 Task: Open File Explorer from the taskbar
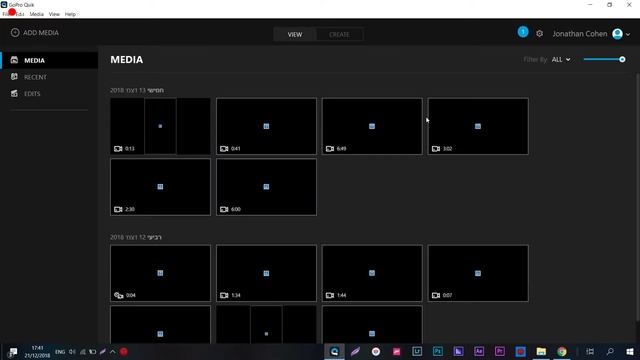[x=541, y=351]
